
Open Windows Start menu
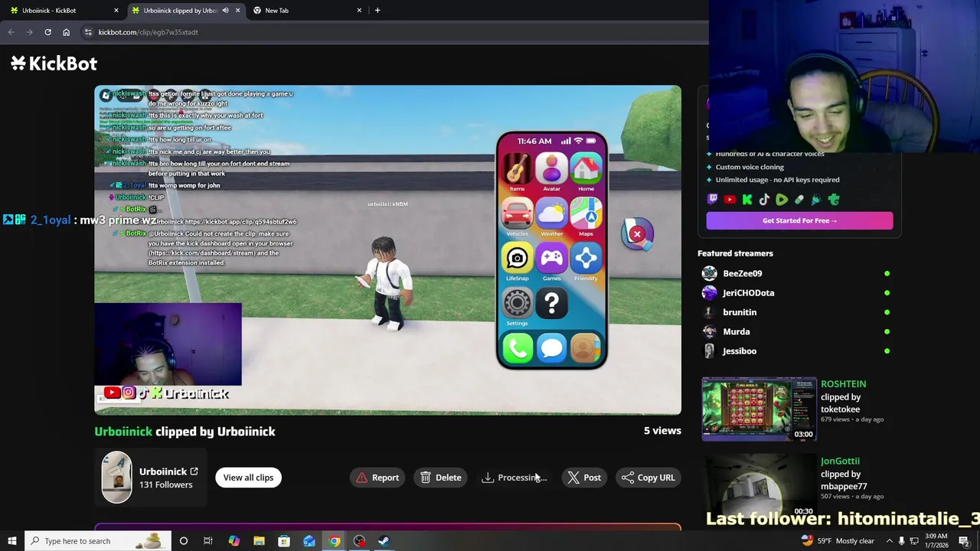coord(12,541)
